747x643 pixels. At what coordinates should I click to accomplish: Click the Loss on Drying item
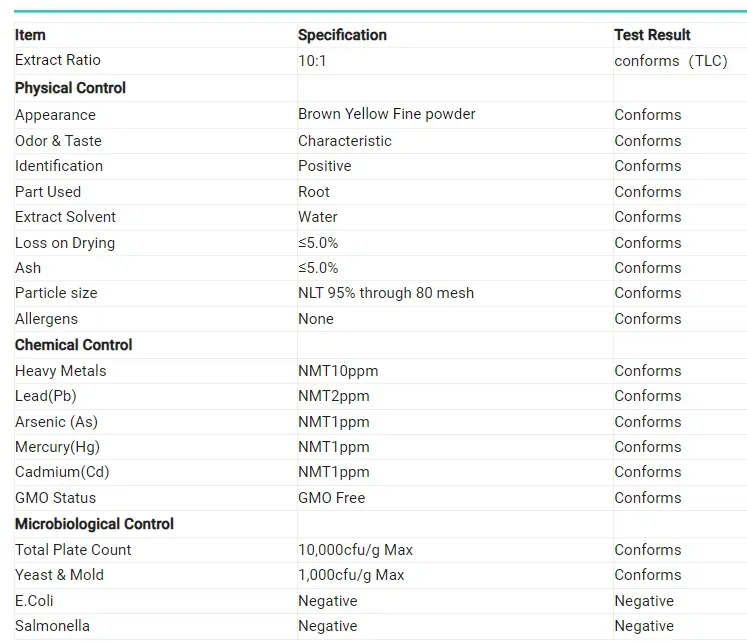[x=65, y=243]
